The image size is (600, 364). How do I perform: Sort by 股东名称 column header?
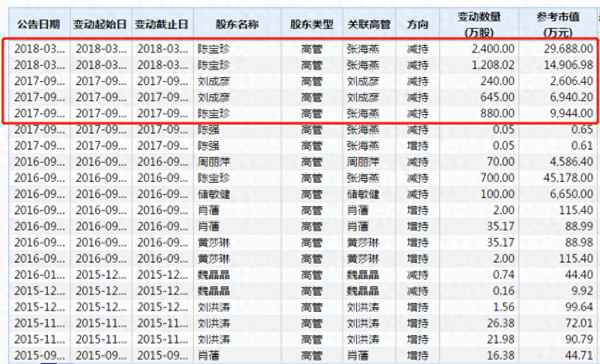pyautogui.click(x=237, y=24)
